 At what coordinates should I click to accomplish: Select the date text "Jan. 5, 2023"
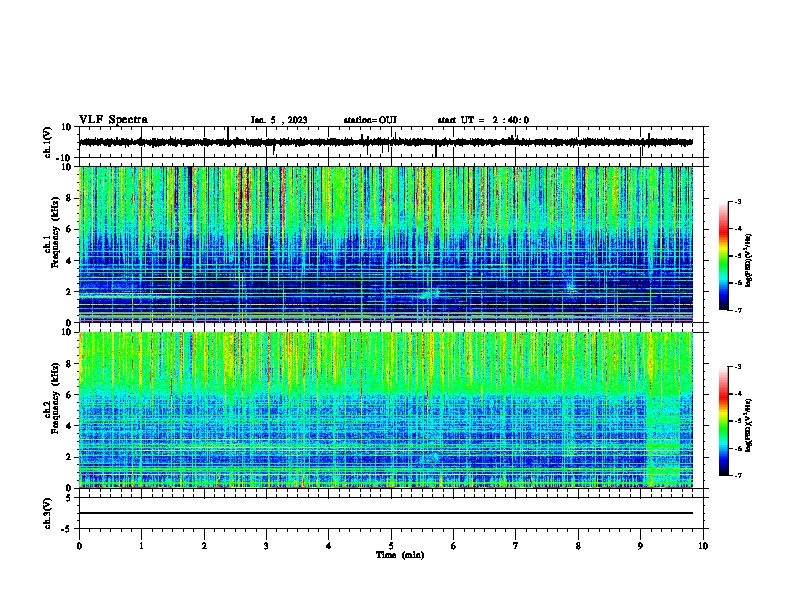tap(279, 120)
